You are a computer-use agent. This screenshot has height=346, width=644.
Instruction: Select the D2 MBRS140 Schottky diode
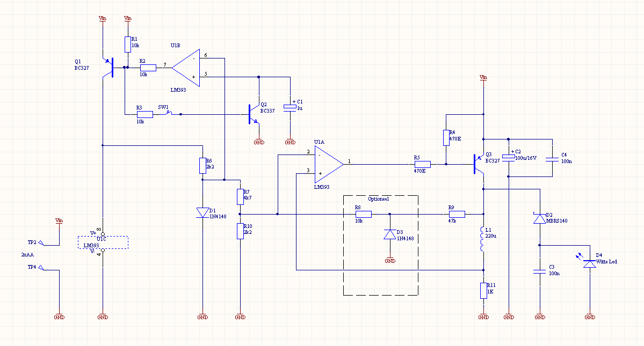click(x=539, y=219)
